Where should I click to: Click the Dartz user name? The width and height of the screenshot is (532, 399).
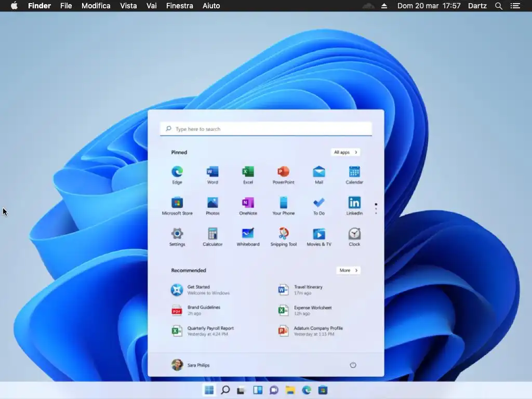(477, 6)
